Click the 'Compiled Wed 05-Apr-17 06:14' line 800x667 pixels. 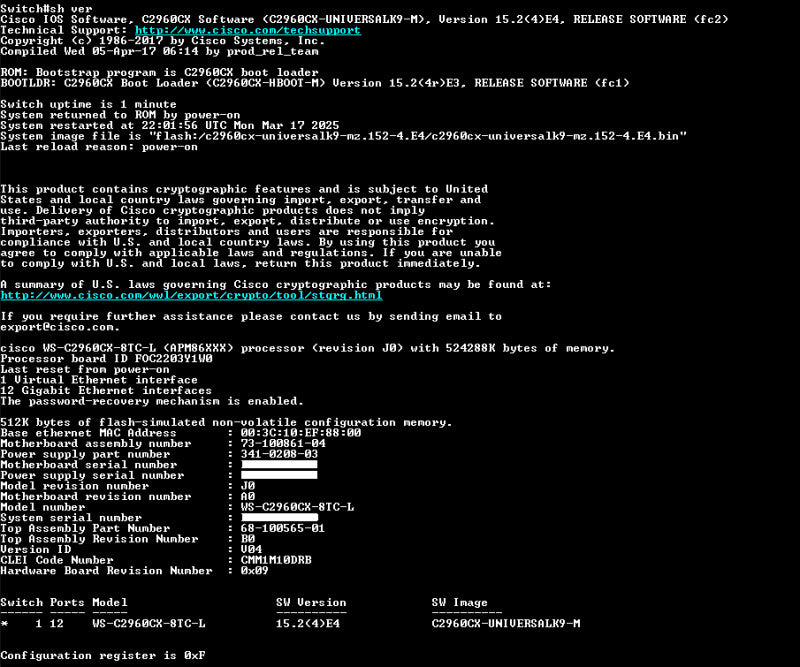tap(159, 51)
